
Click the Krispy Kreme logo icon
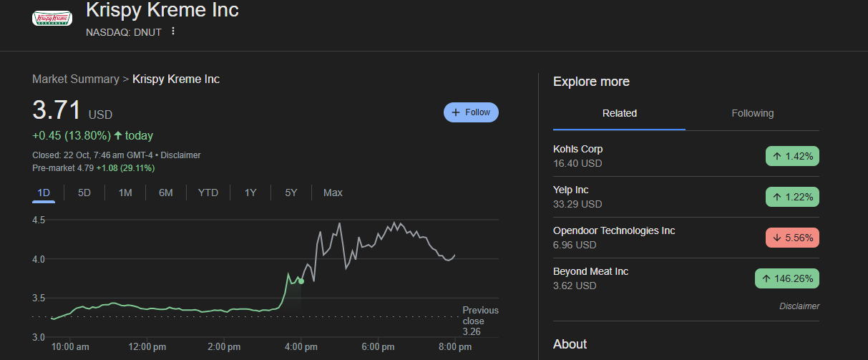(x=52, y=18)
